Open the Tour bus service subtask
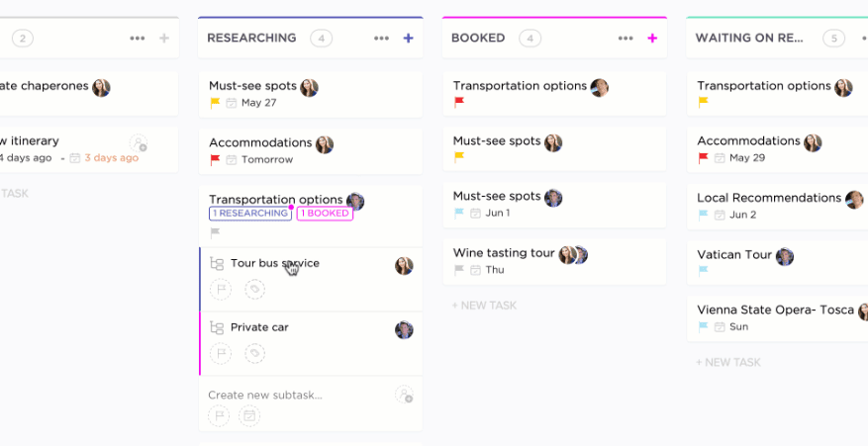The width and height of the screenshot is (868, 446). point(274,264)
